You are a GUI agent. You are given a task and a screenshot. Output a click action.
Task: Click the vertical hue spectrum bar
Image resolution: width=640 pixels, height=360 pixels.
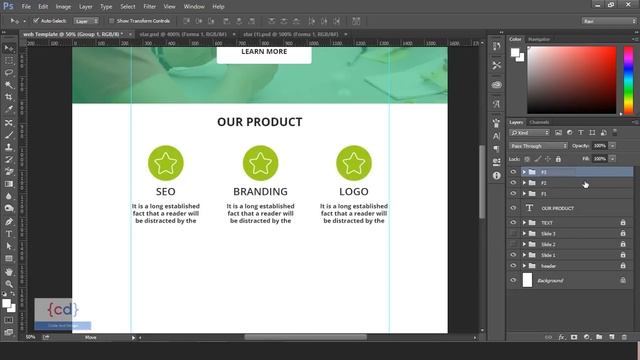(x=629, y=80)
